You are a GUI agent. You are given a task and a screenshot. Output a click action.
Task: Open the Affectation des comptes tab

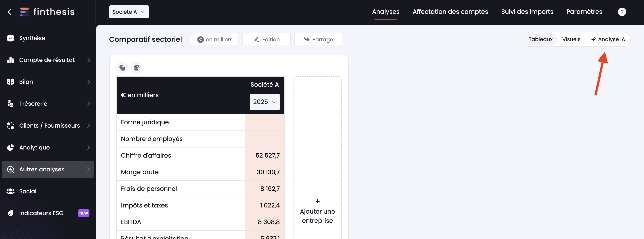[x=450, y=12]
